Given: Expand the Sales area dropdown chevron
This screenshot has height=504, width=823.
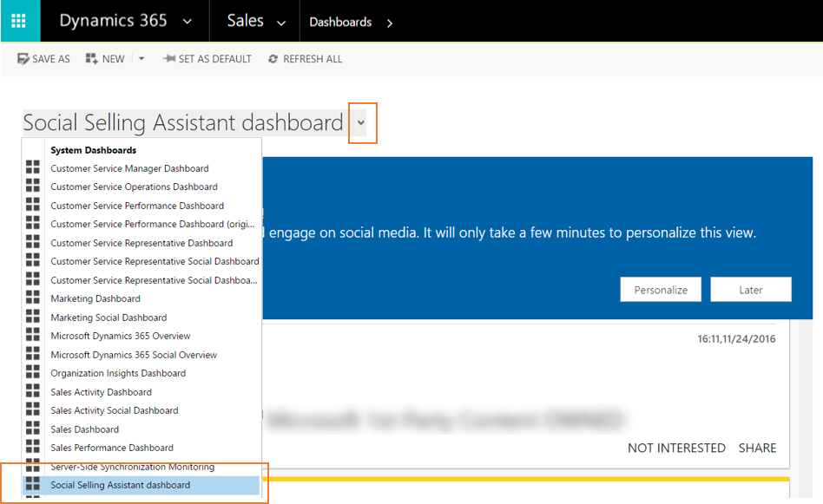Looking at the screenshot, I should pos(281,23).
